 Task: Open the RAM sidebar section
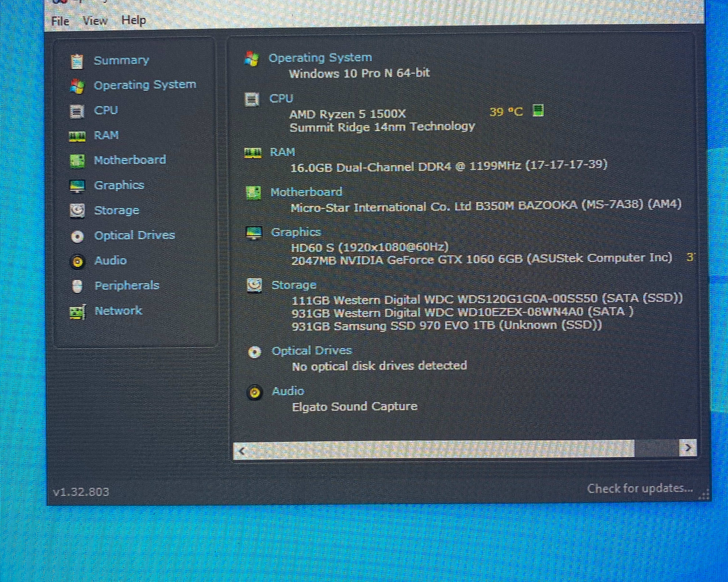(x=106, y=135)
